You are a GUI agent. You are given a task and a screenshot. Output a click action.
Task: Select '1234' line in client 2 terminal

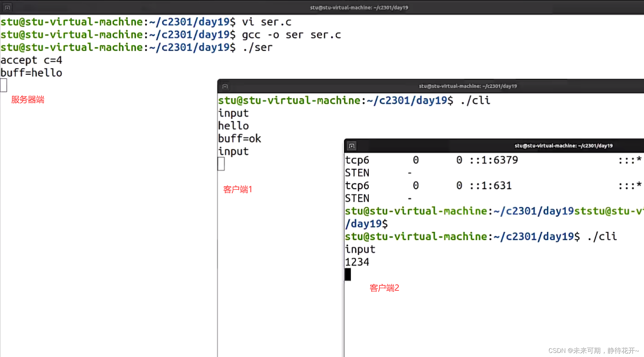point(357,262)
